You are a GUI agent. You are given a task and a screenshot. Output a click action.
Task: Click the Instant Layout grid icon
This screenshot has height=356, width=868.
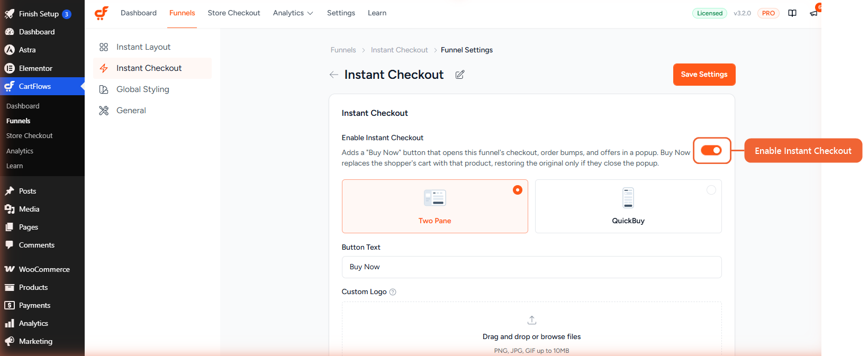(x=104, y=47)
